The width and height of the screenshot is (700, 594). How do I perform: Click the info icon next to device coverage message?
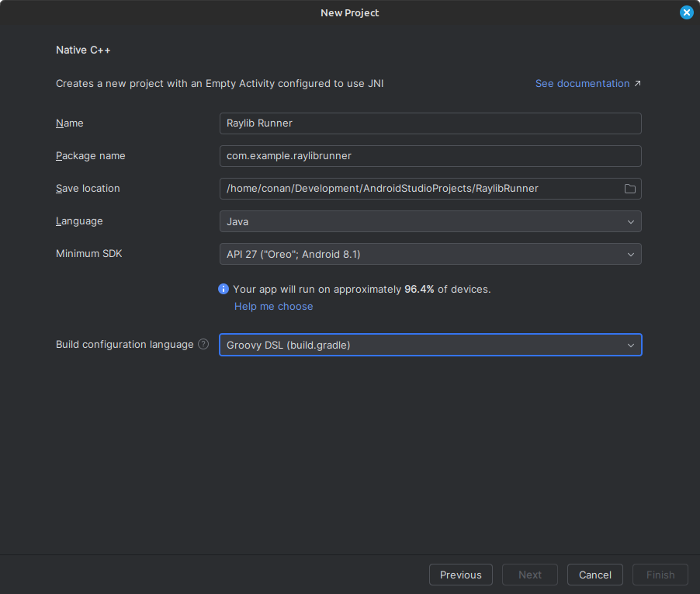pyautogui.click(x=224, y=289)
